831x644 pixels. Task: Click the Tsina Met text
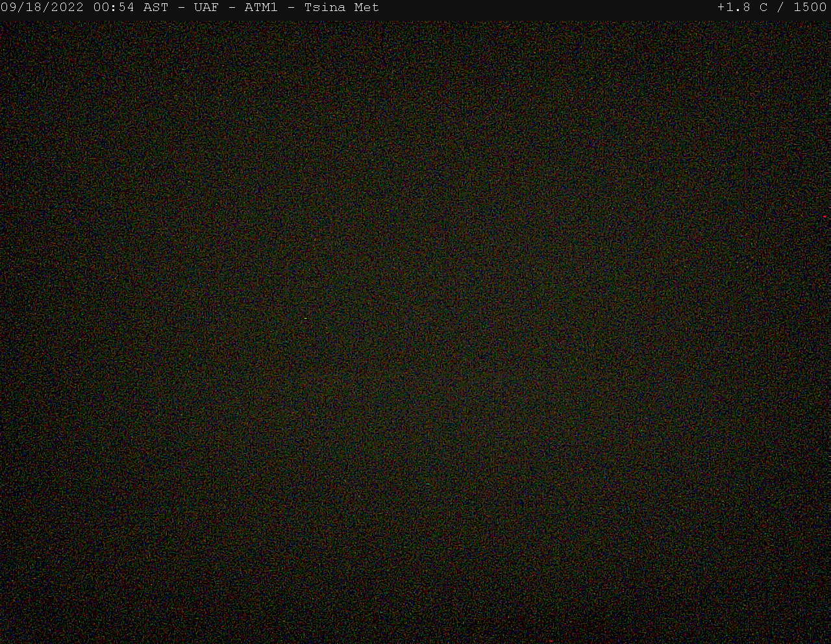(341, 8)
